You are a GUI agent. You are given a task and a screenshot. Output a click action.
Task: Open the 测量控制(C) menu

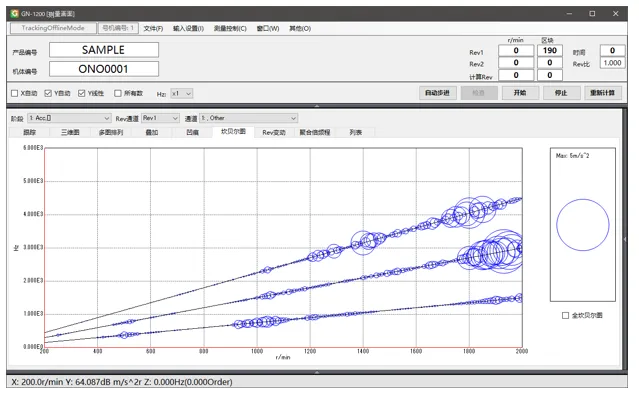(x=230, y=28)
